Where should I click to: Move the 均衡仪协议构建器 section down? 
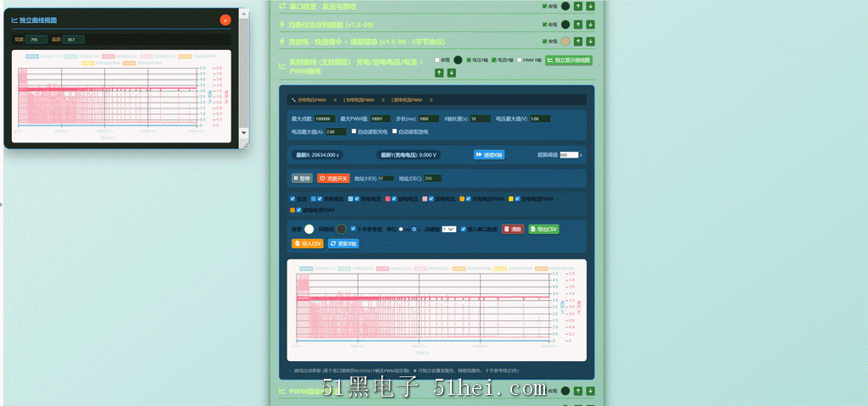pos(591,25)
